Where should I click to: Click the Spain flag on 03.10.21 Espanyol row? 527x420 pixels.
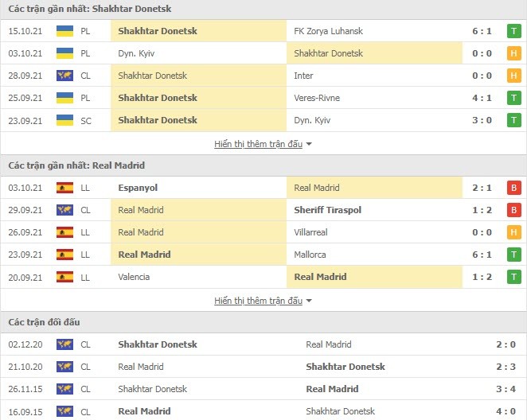64,188
